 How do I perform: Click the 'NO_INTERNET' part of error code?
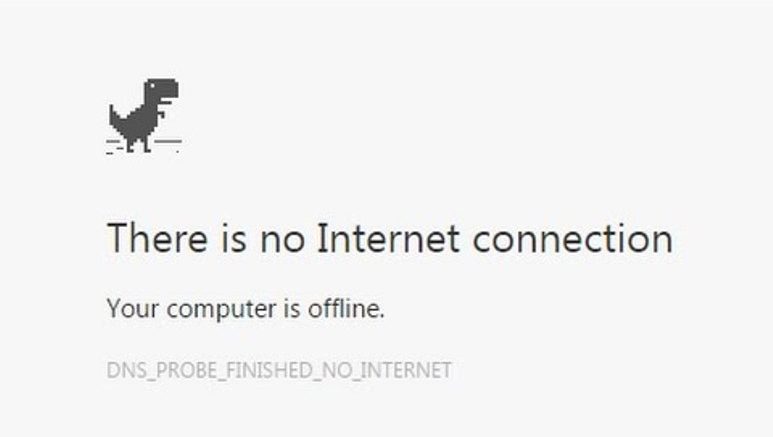386,370
